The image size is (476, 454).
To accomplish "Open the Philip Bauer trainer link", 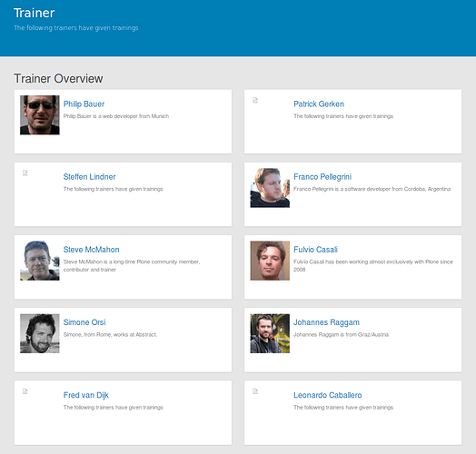I will pyautogui.click(x=84, y=104).
